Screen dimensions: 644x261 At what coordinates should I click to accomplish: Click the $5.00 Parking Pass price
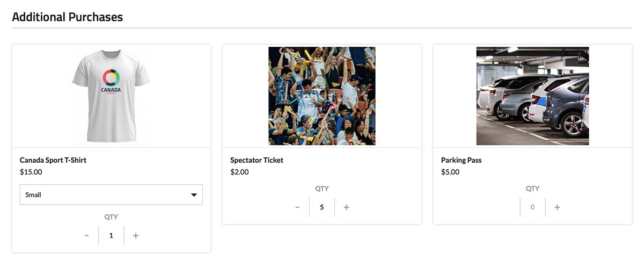click(450, 172)
